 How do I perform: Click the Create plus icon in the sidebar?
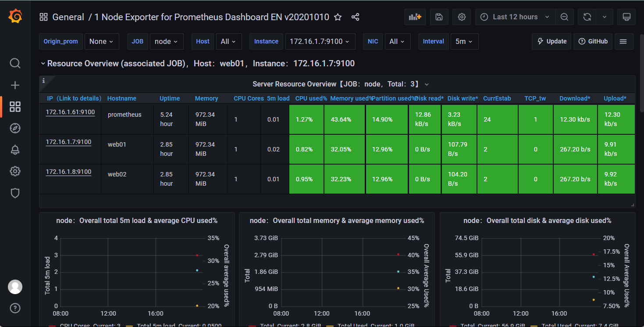pyautogui.click(x=15, y=85)
